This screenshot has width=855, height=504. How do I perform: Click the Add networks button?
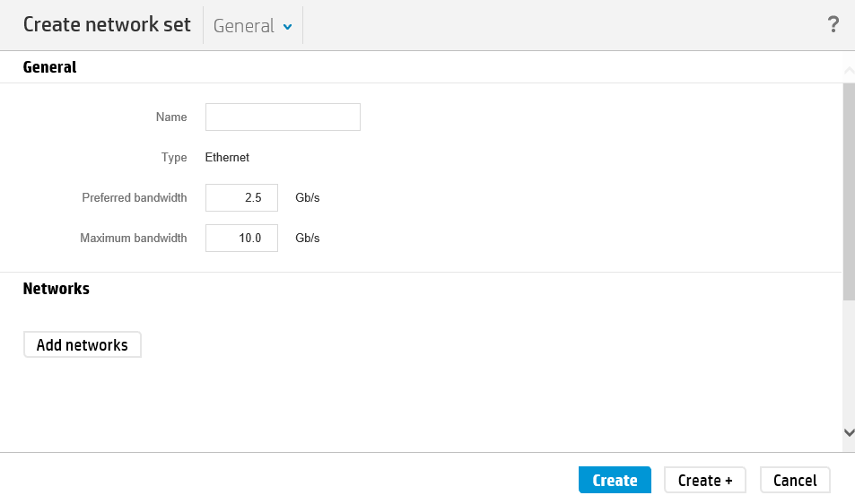tap(83, 345)
